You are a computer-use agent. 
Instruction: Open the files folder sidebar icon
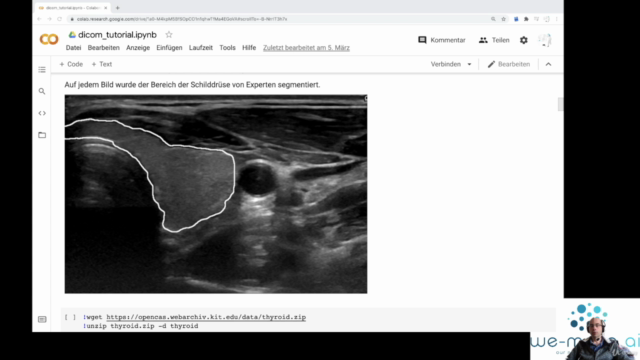click(x=42, y=135)
